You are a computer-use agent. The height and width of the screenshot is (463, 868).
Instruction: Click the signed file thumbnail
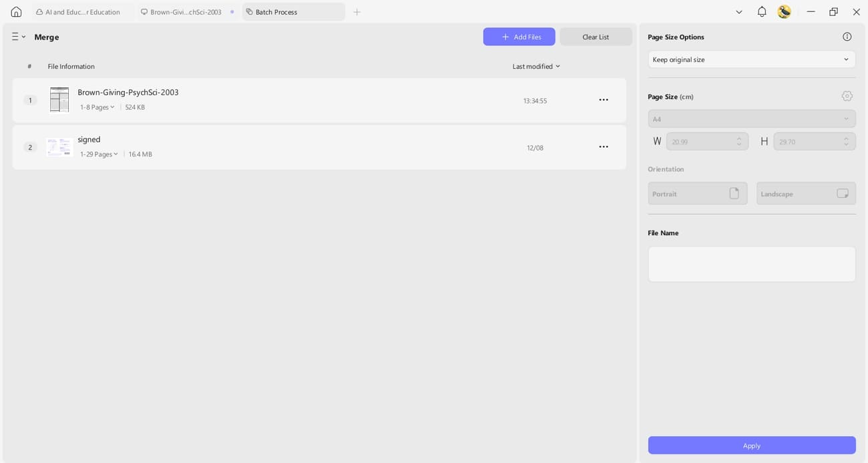tap(59, 147)
